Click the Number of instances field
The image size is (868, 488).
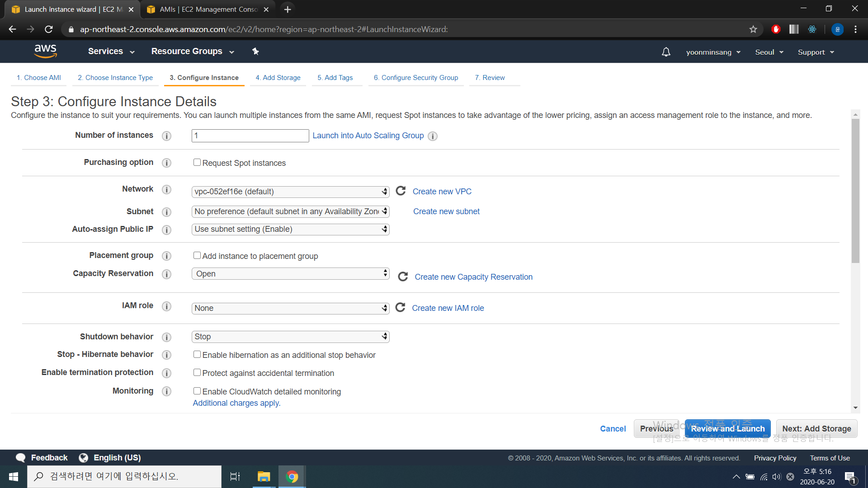tap(250, 136)
